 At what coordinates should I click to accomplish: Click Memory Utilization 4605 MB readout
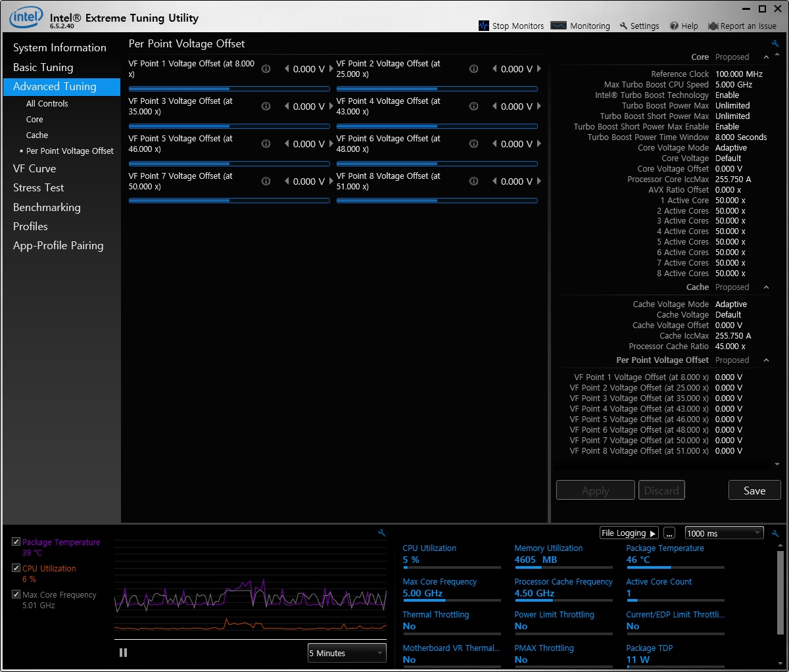(x=536, y=560)
